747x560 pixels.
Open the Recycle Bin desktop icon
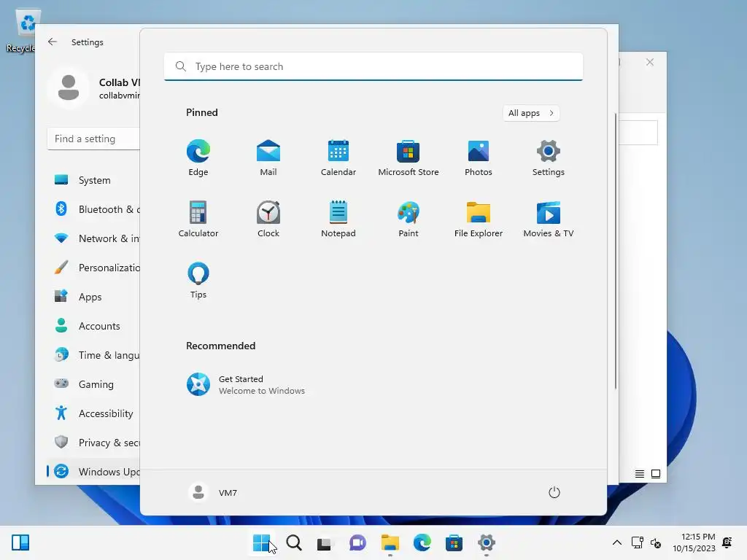pos(23,31)
